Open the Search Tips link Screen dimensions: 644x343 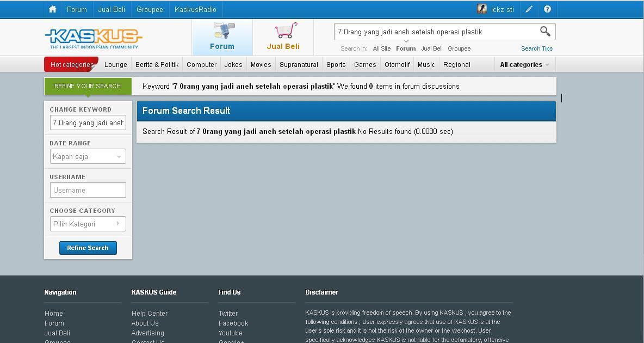(x=537, y=48)
